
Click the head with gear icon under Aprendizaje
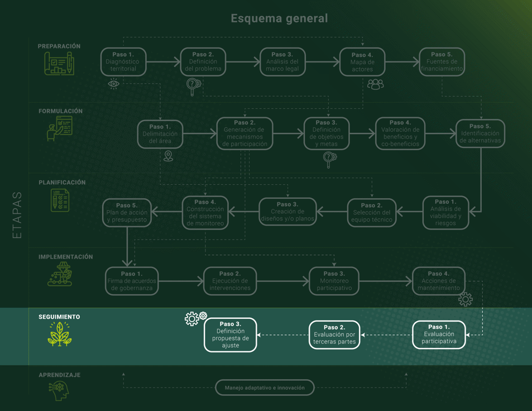(59, 390)
